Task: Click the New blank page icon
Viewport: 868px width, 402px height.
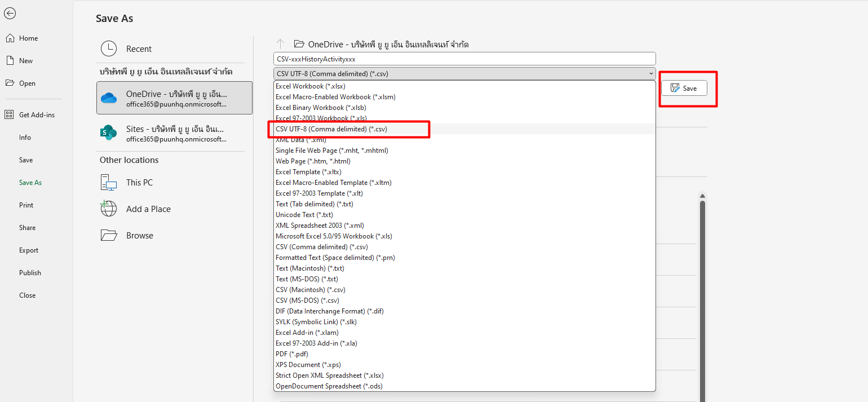Action: coord(10,61)
